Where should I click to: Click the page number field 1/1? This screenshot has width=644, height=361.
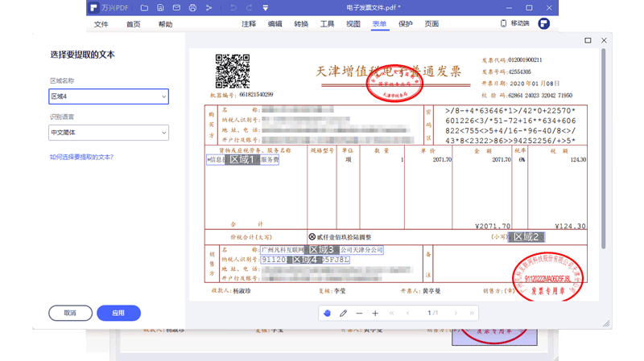[x=432, y=313]
